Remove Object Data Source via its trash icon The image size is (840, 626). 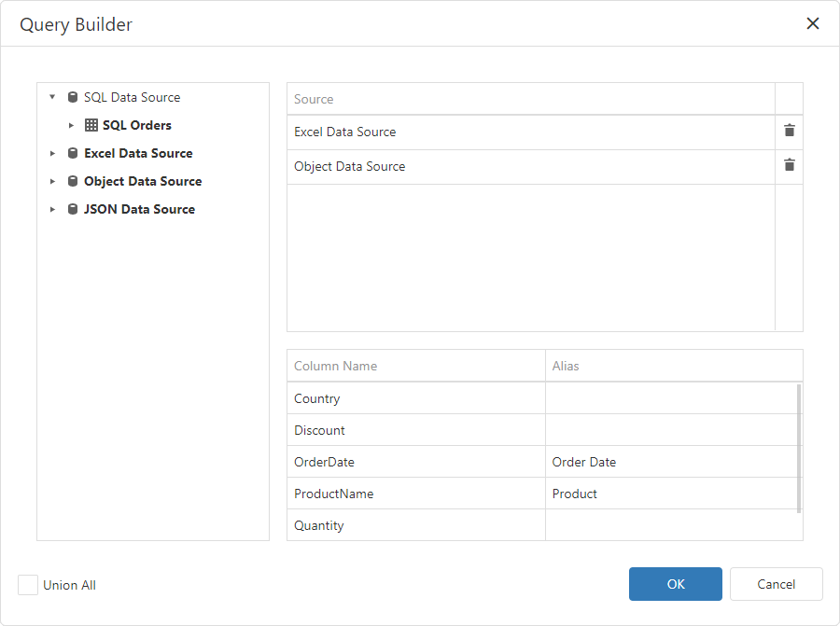(790, 166)
